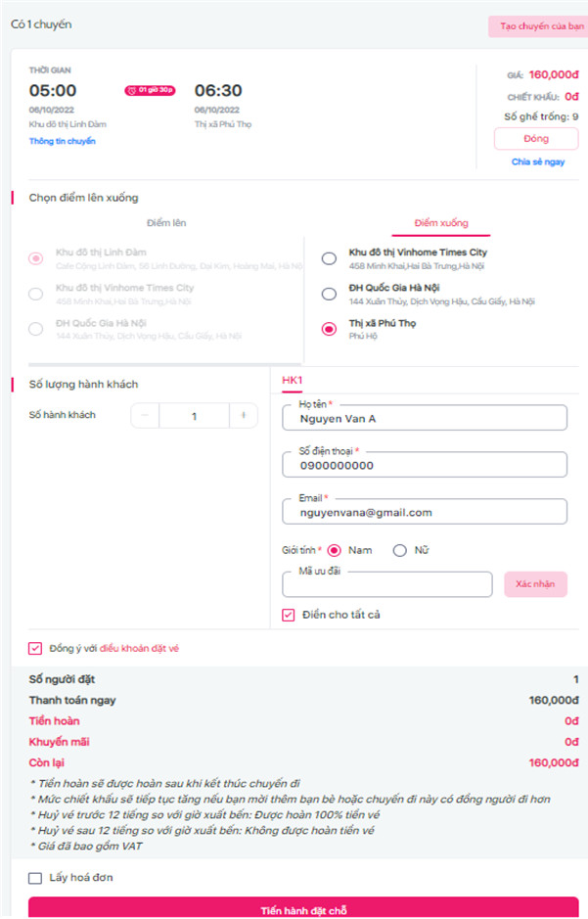
Task: Select Khu đô thị Vinhome Times City drop-off
Action: (x=329, y=258)
